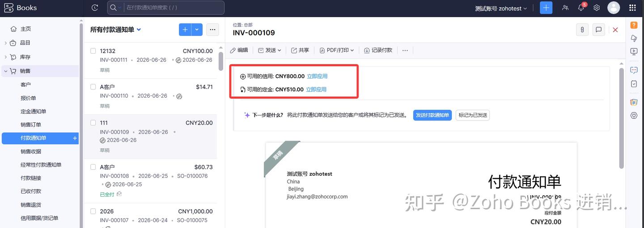
Task: Open 信用票据/贷记单 in the sidebar
Action: tap(39, 218)
